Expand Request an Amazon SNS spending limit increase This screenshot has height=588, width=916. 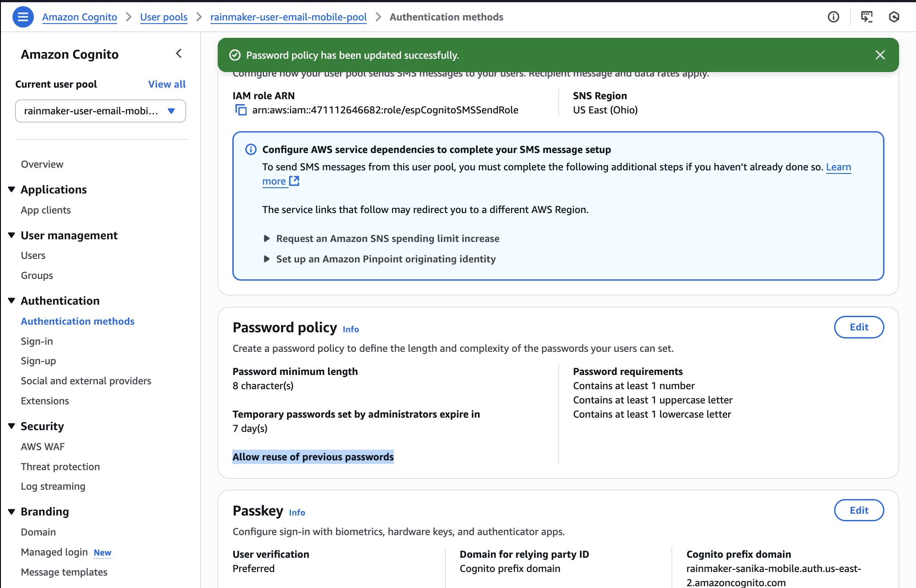coord(267,238)
